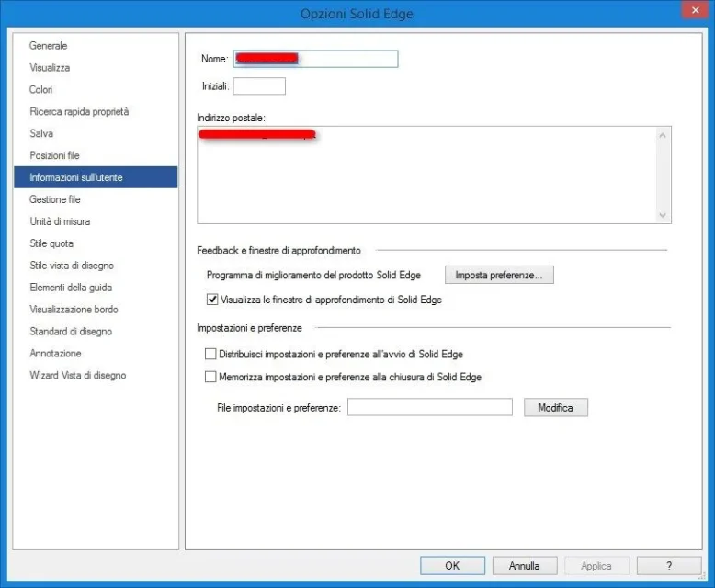The image size is (715, 588).
Task: Click the Modifica button
Action: [x=556, y=407]
